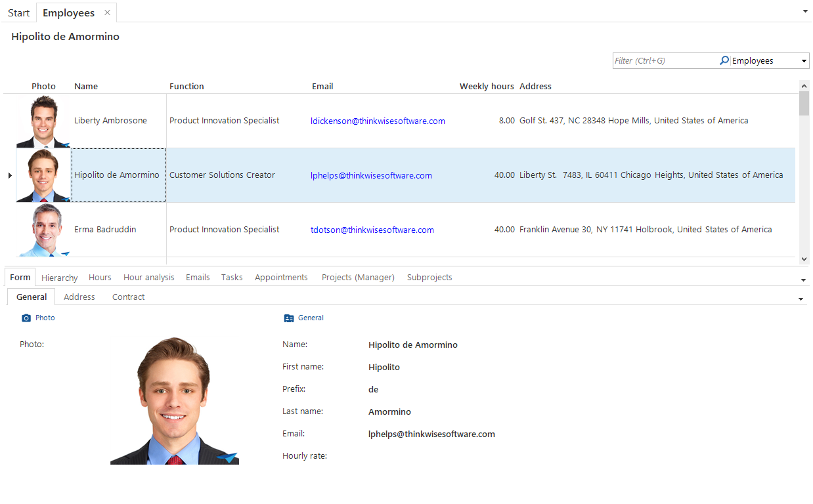Open the form sub-tabs overflow arrow
The image size is (813, 504).
(801, 299)
